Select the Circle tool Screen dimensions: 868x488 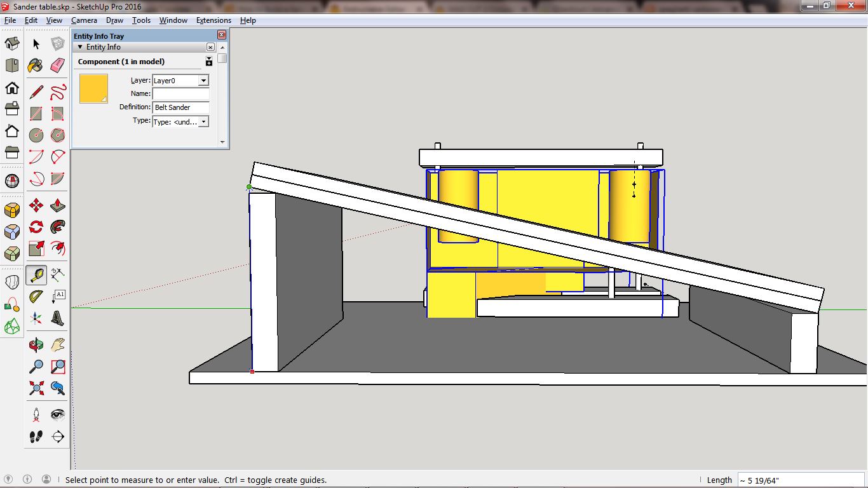pyautogui.click(x=36, y=135)
